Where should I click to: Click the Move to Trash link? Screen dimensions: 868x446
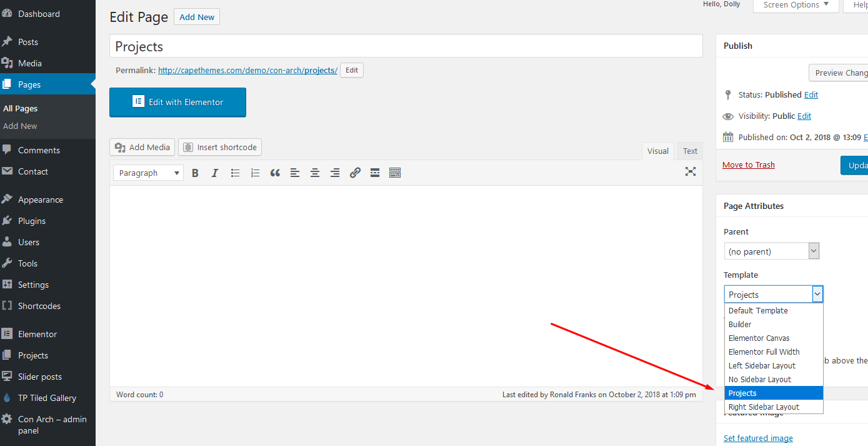pyautogui.click(x=748, y=165)
